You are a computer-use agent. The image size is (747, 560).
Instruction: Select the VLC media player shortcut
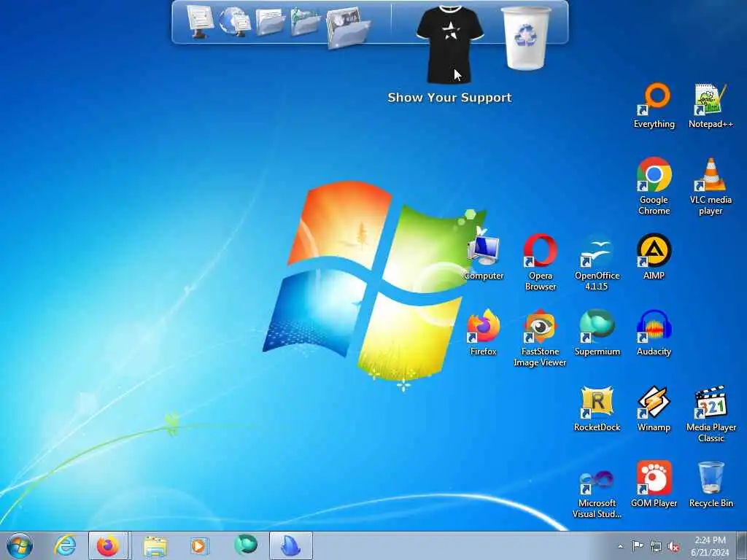711,186
